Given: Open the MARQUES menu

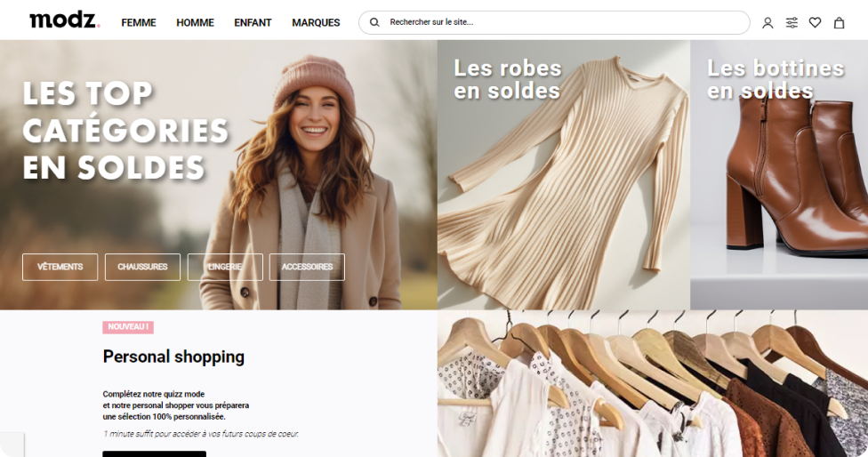Looking at the screenshot, I should [x=316, y=23].
